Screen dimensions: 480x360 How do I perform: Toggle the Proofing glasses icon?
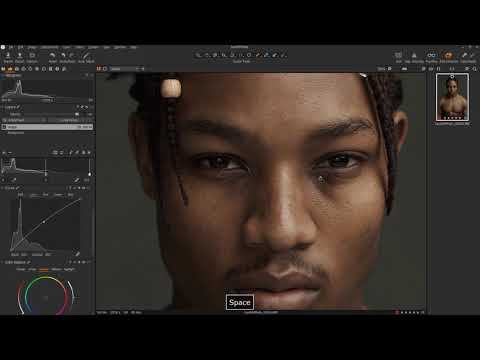pos(432,55)
